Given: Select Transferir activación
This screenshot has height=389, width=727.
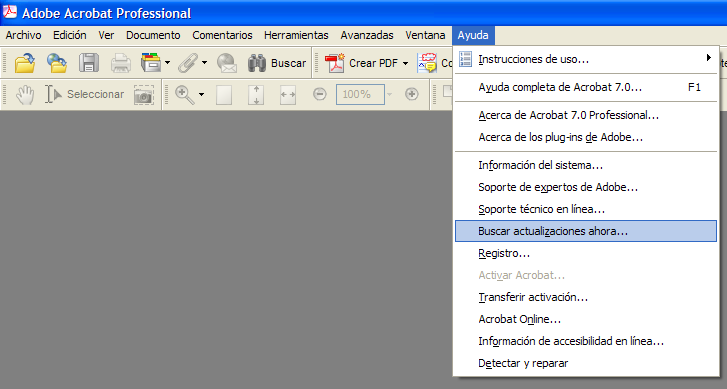Looking at the screenshot, I should 586,297.
